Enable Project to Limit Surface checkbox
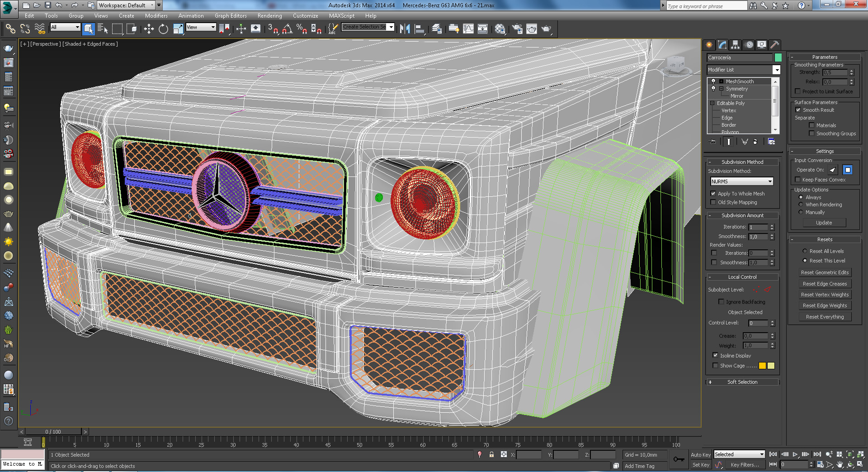Screen dimensions: 868x472 (x=798, y=91)
